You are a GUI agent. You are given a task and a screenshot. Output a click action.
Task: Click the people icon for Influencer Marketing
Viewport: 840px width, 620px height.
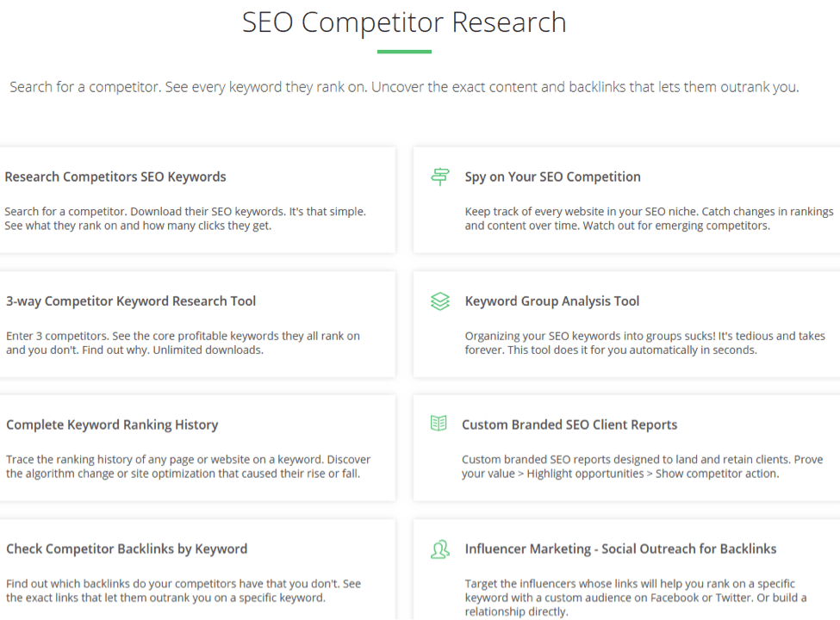click(440, 549)
